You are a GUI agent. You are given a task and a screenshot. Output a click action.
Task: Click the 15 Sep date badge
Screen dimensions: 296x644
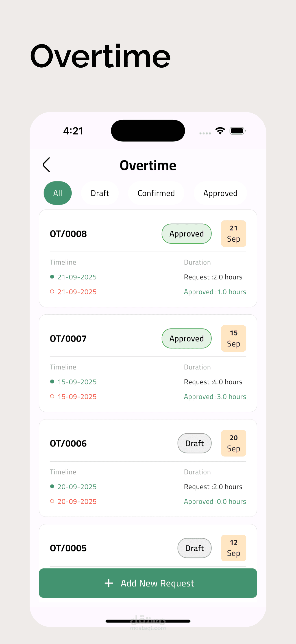pos(233,338)
